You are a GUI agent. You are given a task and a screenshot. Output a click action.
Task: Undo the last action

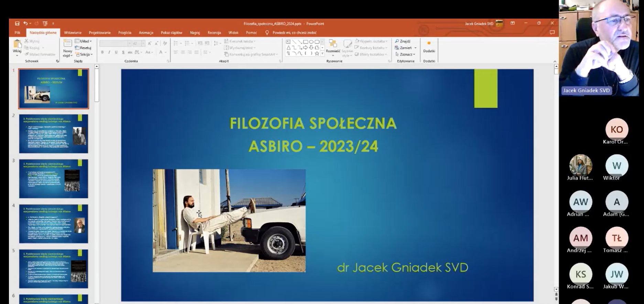25,23
